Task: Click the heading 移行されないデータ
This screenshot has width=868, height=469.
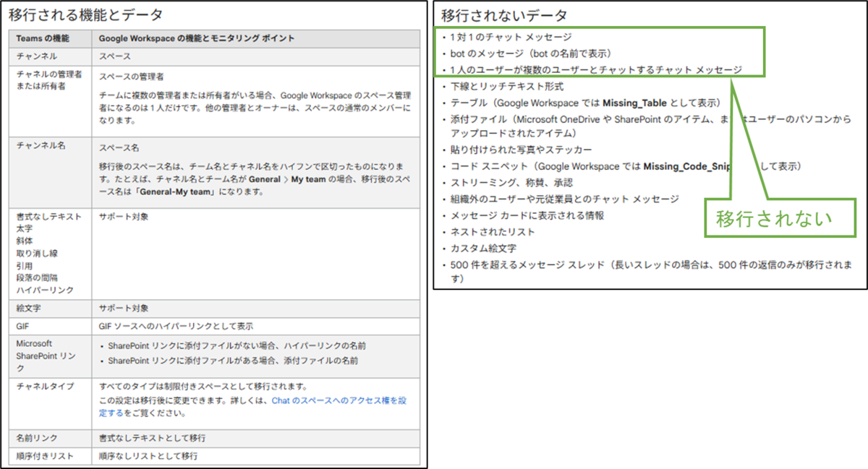Action: tap(504, 15)
